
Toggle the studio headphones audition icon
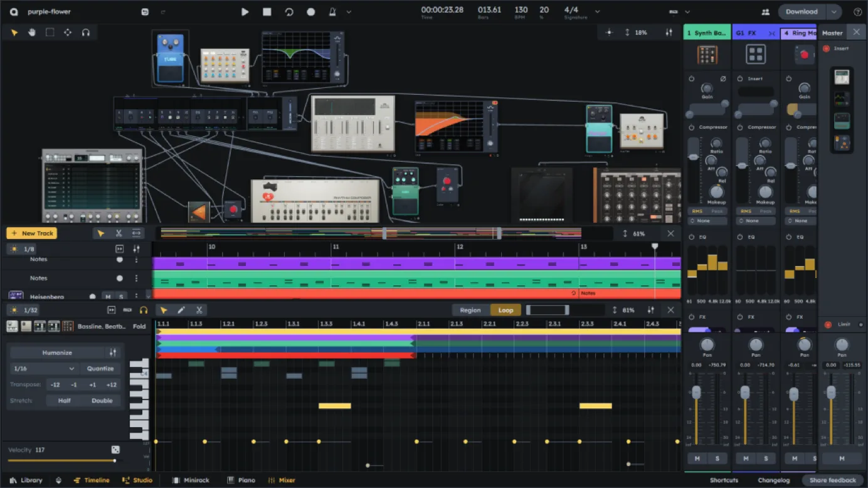point(86,33)
